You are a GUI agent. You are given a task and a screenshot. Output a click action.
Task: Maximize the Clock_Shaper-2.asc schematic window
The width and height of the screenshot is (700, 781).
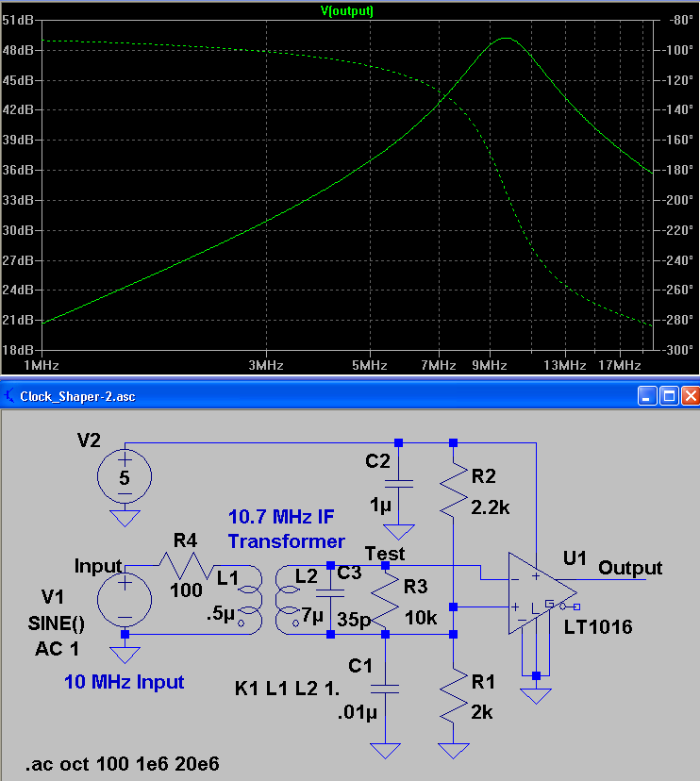point(668,396)
